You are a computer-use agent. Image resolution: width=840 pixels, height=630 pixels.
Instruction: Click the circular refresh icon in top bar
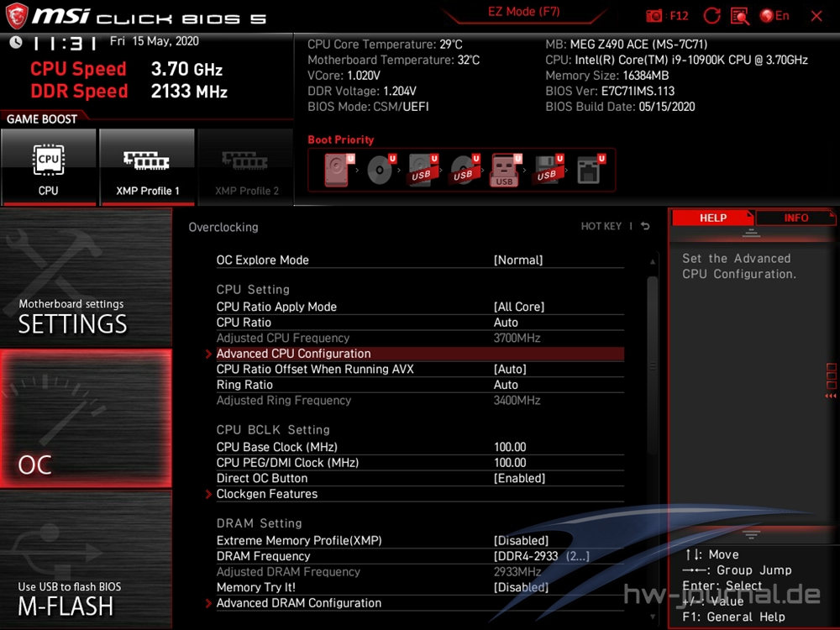pos(711,15)
